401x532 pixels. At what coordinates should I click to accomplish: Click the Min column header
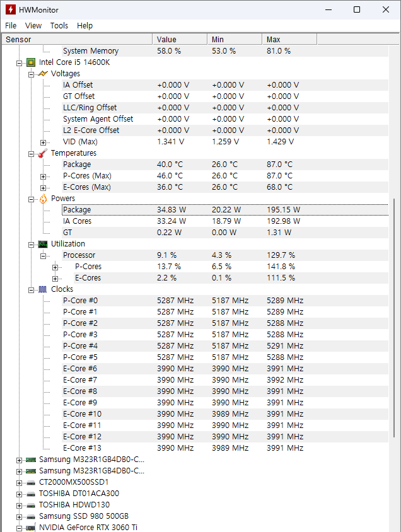pos(235,39)
